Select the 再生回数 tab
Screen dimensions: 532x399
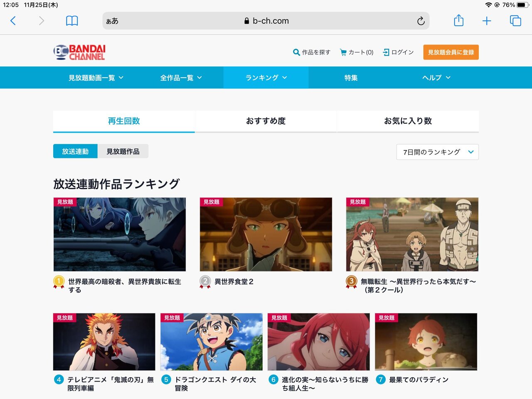pos(124,121)
